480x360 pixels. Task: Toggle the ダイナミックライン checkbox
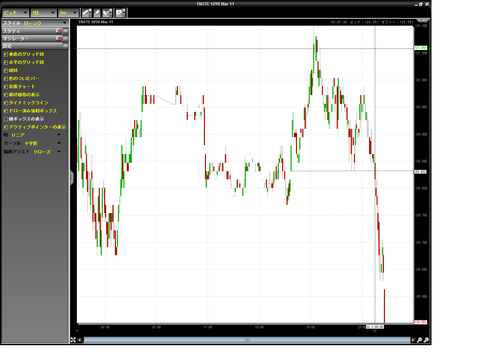6,103
